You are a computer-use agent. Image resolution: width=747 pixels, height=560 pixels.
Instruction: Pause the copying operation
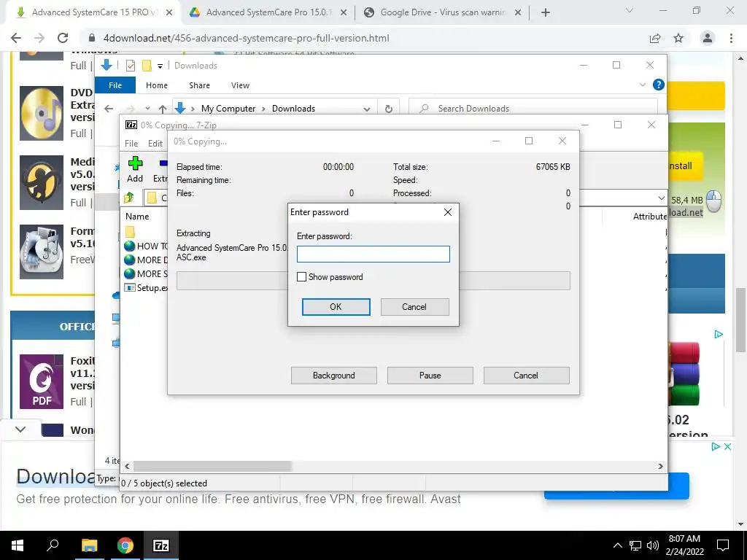430,376
